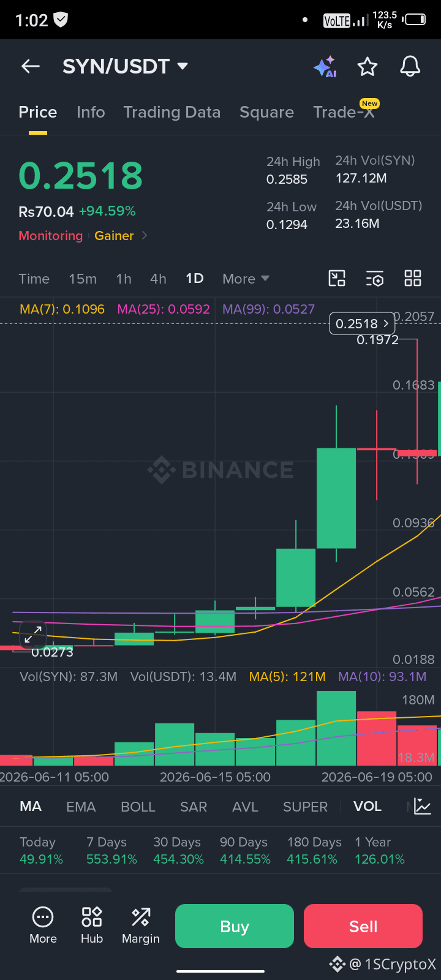Tap the red Sell button

(x=363, y=926)
